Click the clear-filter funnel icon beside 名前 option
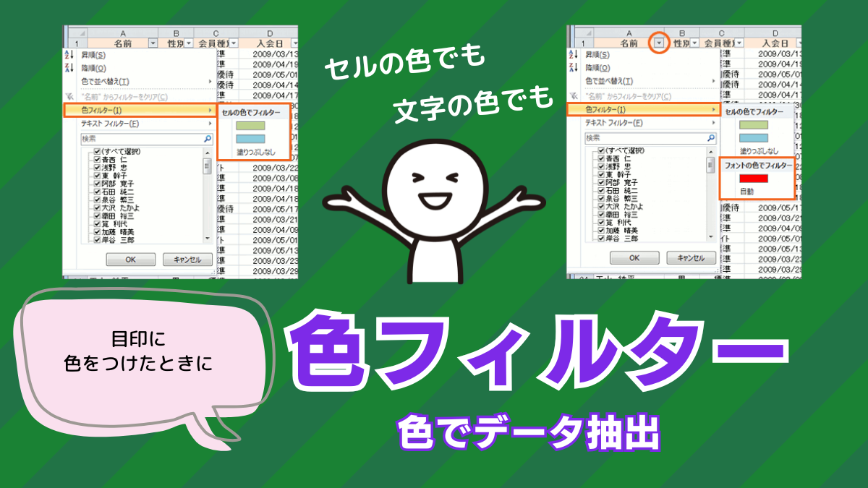Screen dimensions: 868x488 [67, 95]
